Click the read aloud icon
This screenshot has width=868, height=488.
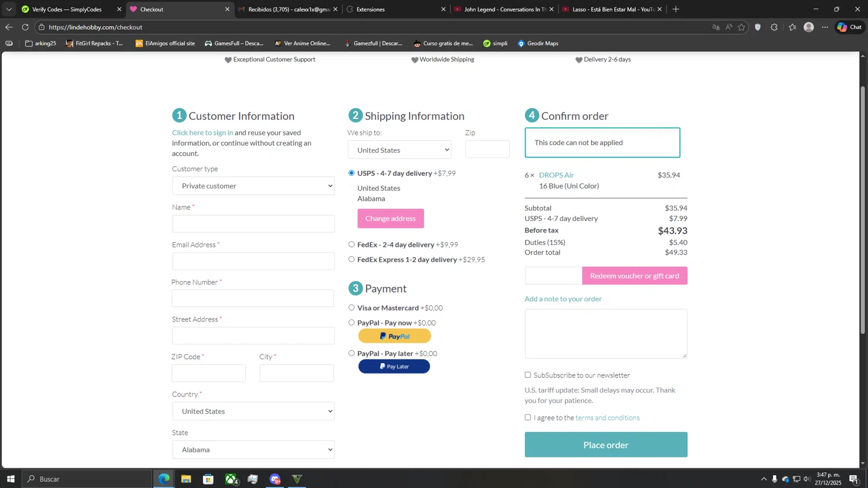729,27
